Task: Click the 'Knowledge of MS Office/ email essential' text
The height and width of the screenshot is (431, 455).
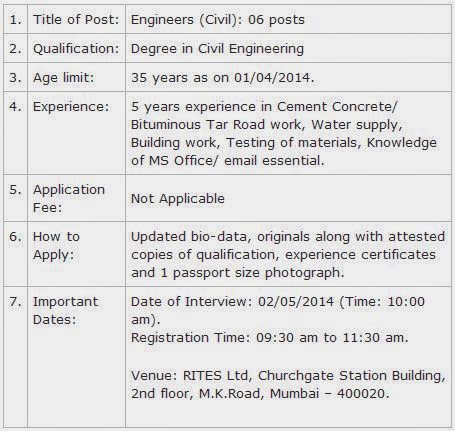Action: (283, 152)
